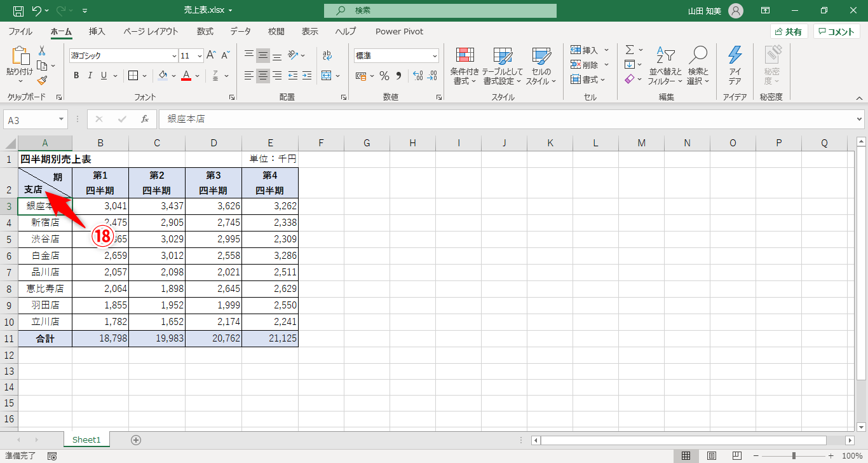The height and width of the screenshot is (463, 868).
Task: Click the Save icon in title bar
Action: 18,11
